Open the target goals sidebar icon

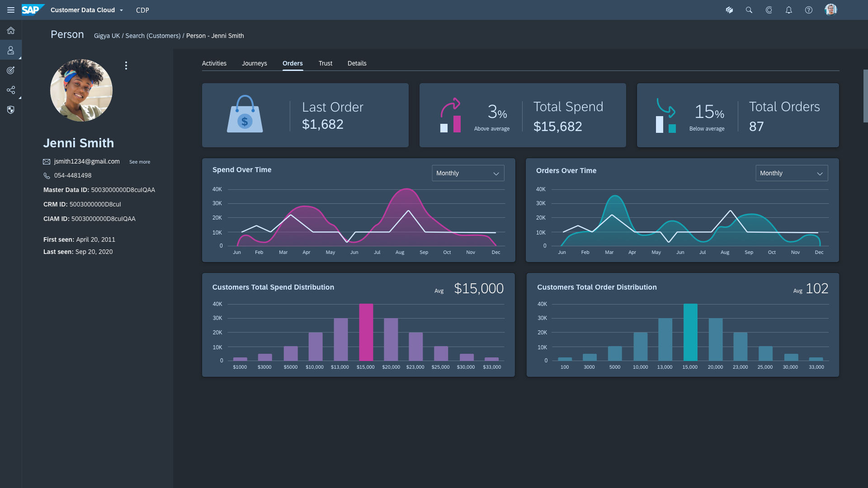(11, 70)
